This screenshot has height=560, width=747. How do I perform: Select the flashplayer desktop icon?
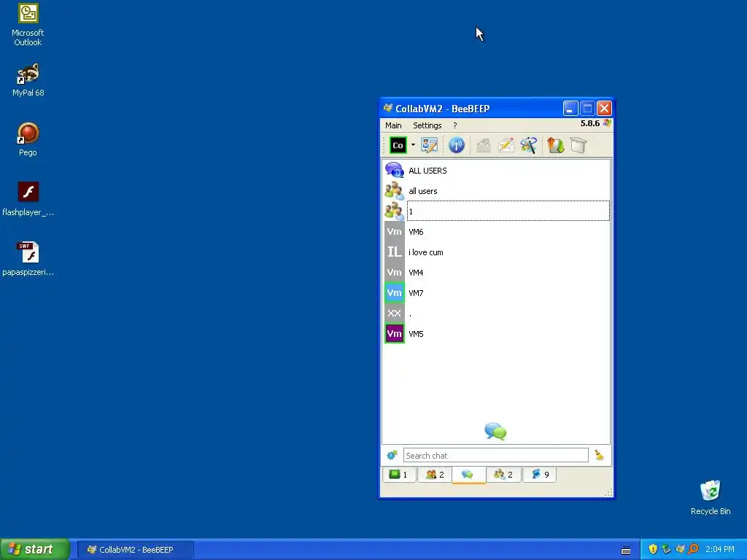click(x=28, y=199)
